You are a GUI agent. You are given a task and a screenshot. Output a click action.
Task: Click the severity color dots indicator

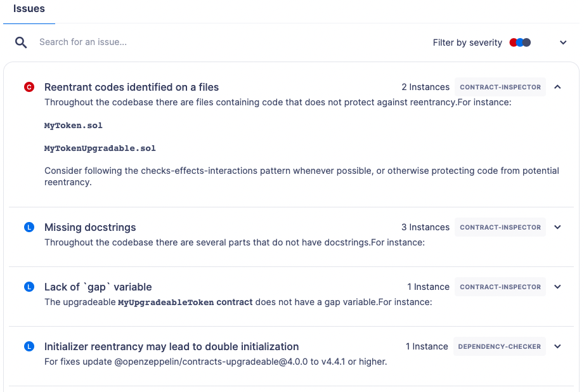click(519, 42)
